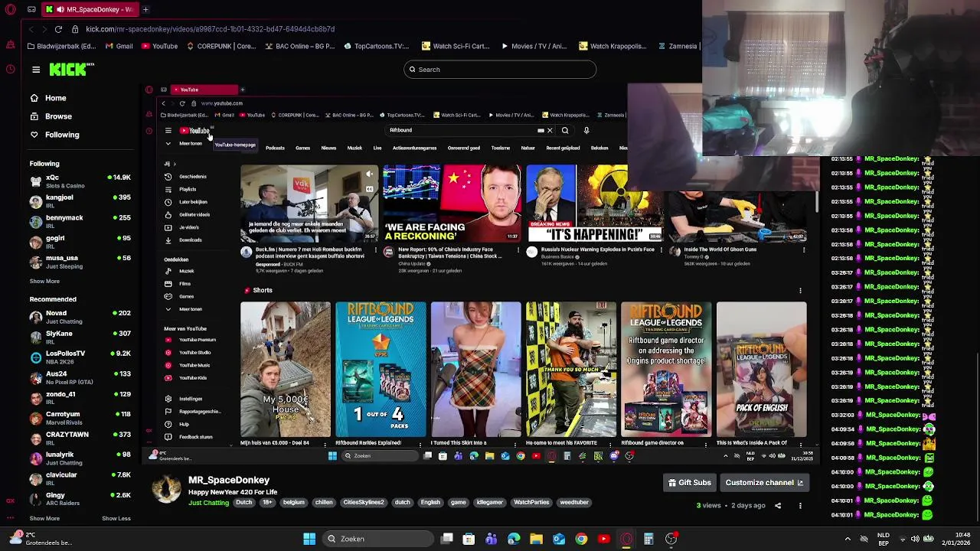The width and height of the screenshot is (980, 551).
Task: Launch Chrome from bottom-most taskbar
Action: point(581,539)
